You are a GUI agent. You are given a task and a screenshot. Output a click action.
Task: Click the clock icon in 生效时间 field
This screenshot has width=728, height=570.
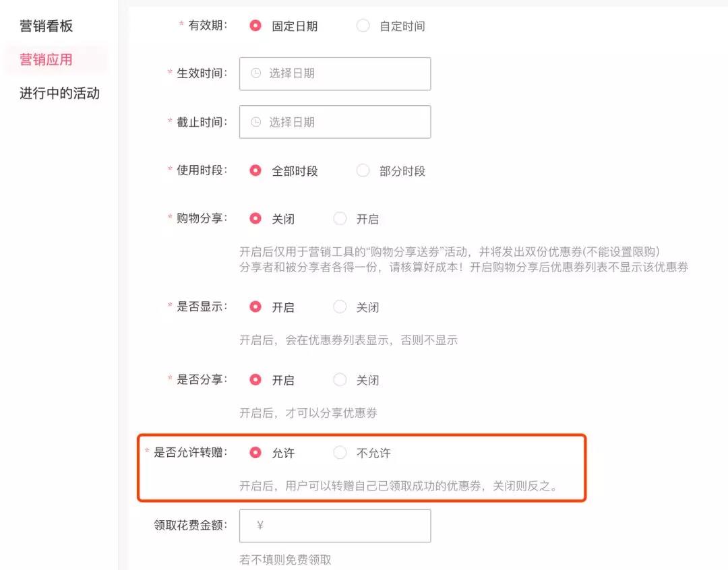[x=256, y=73]
